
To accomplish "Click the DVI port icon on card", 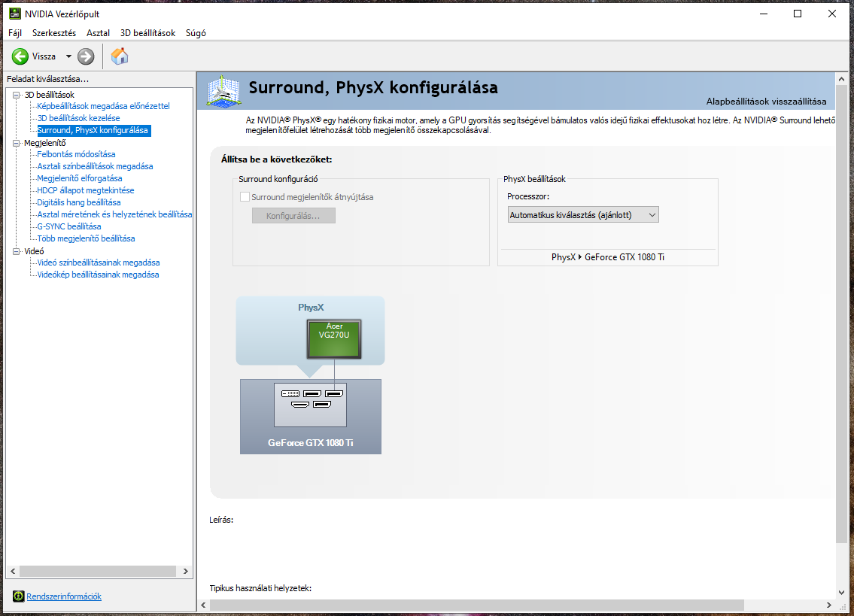I will point(290,393).
